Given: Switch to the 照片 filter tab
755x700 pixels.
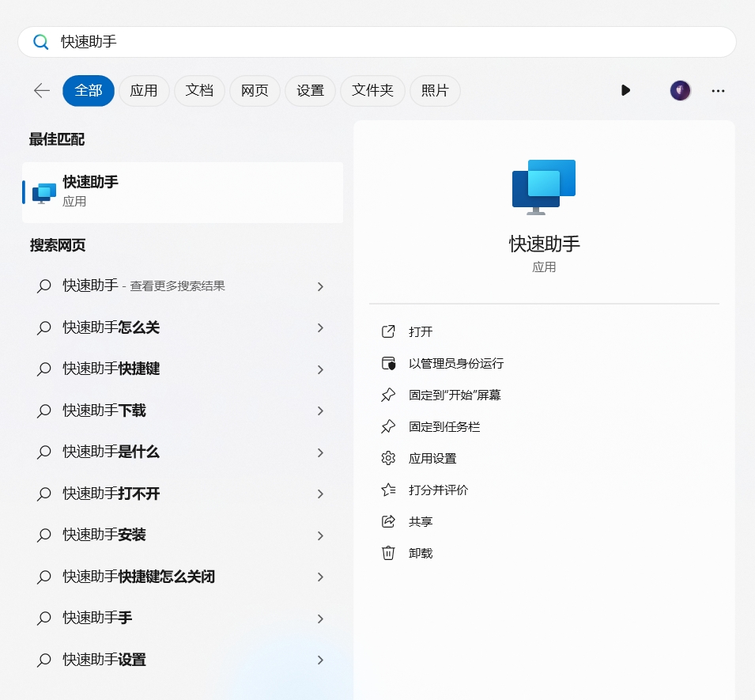Looking at the screenshot, I should pyautogui.click(x=435, y=91).
